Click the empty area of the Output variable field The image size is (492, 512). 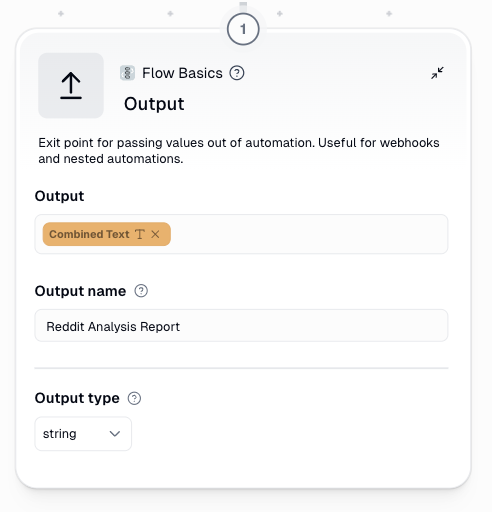[x=308, y=234]
